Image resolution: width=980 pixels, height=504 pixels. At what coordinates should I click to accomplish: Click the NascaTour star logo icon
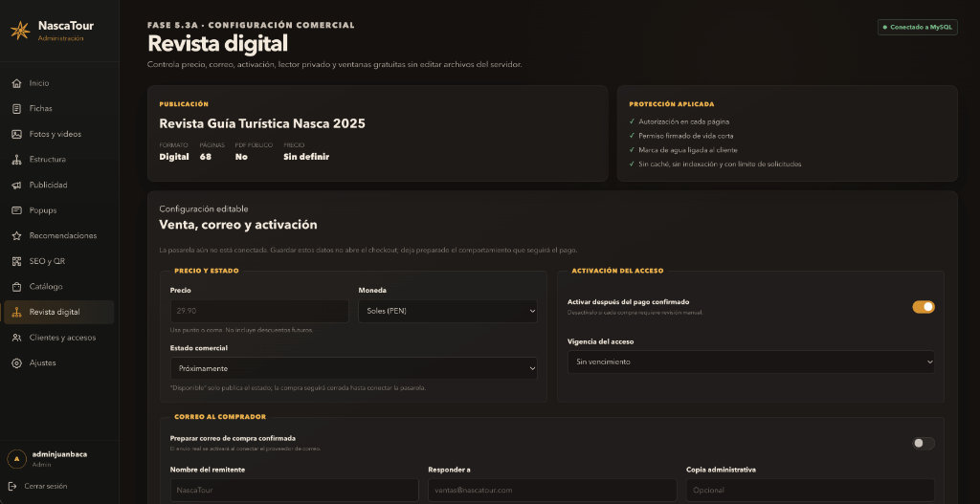click(20, 30)
